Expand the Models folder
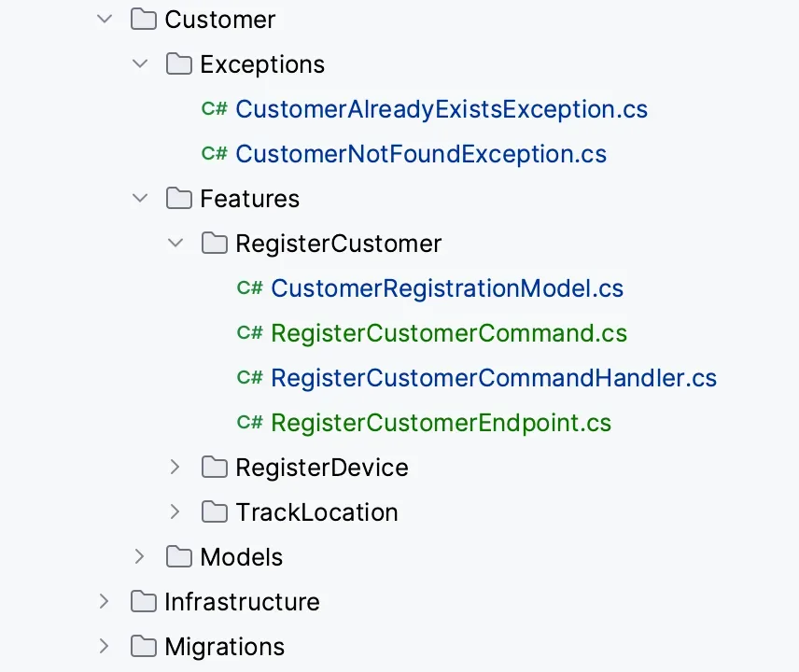 (140, 557)
